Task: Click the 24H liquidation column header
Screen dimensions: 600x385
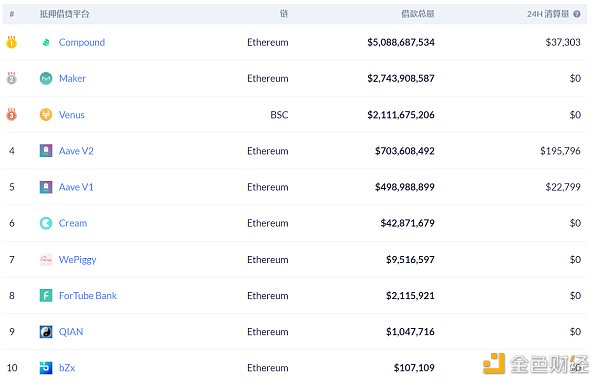Action: pos(548,14)
